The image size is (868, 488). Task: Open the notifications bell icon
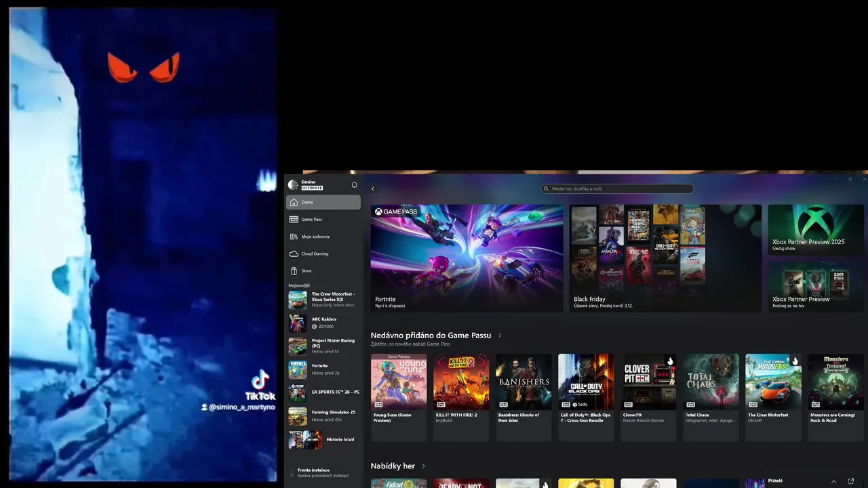(354, 185)
